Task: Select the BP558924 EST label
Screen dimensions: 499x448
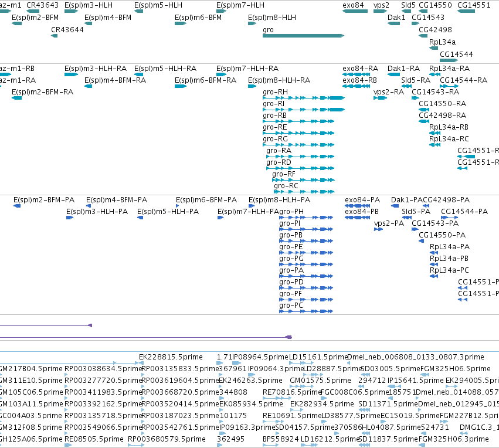Action: (281, 439)
